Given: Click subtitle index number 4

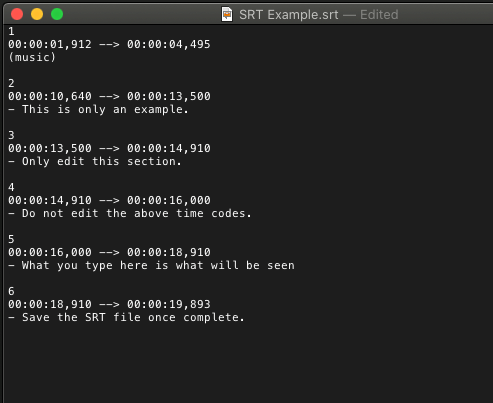Looking at the screenshot, I should pyautogui.click(x=11, y=187).
